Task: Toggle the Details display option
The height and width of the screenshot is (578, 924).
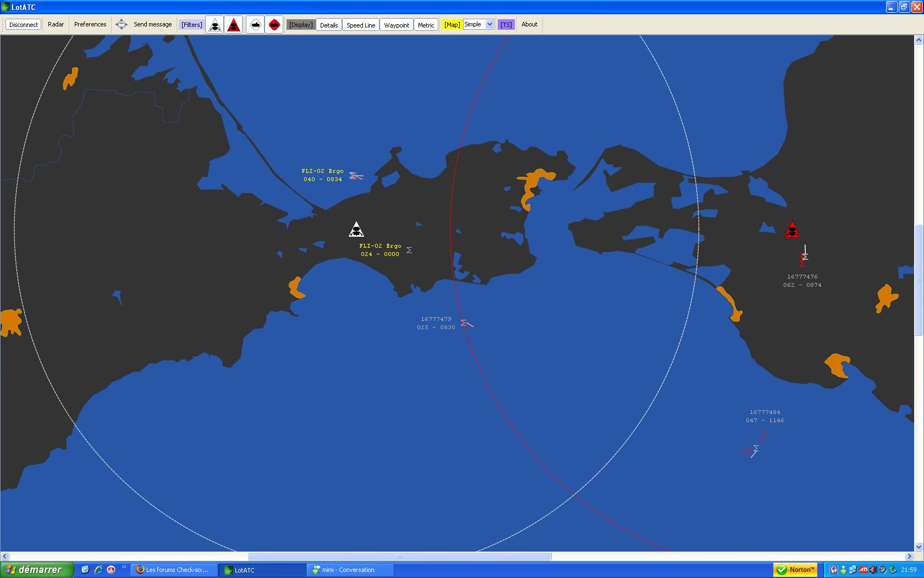Action: [x=329, y=25]
